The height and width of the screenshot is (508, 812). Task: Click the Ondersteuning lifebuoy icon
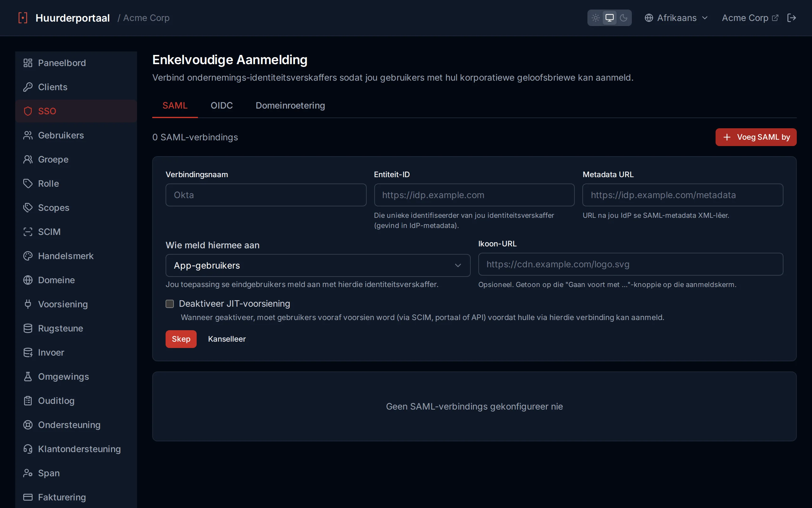tap(28, 425)
